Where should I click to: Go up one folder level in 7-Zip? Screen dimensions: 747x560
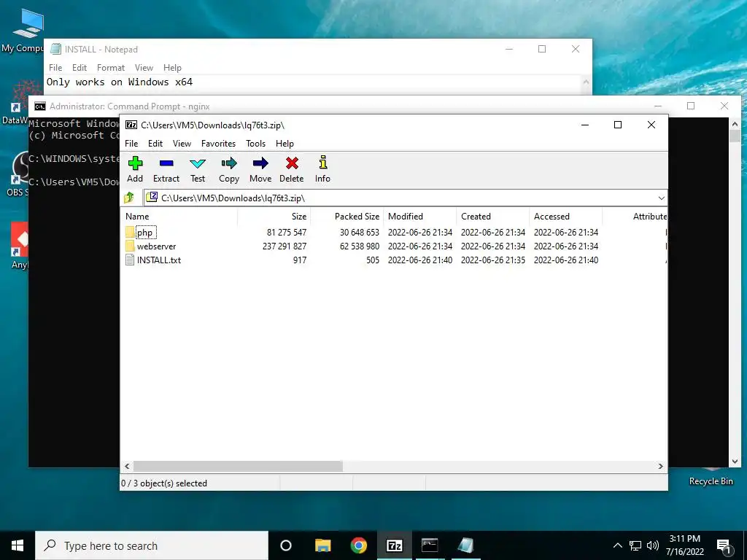pos(129,198)
